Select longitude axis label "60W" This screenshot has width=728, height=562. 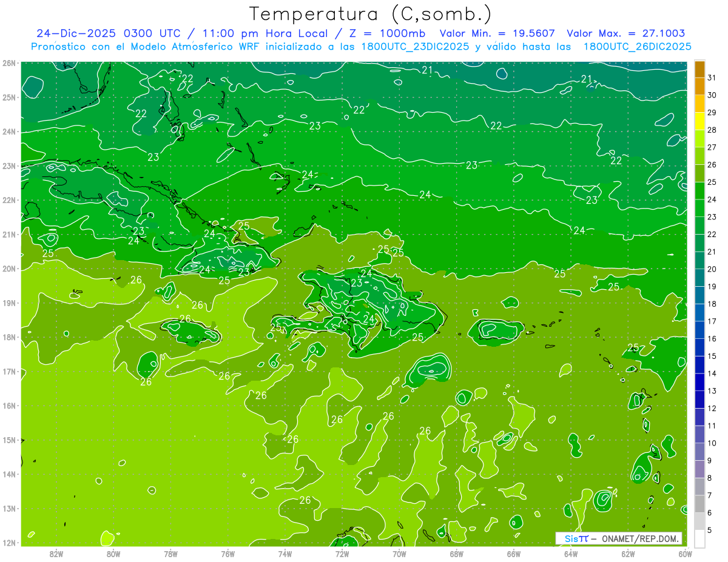click(685, 553)
